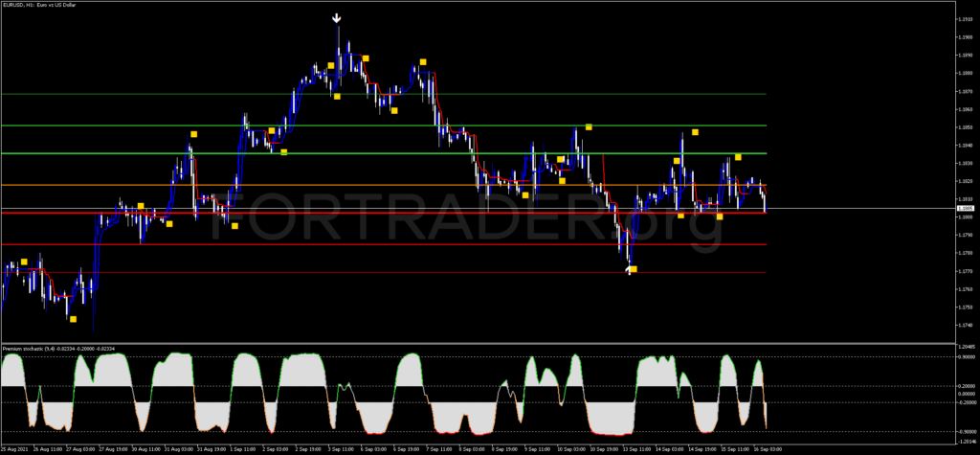Click the 3 Sep 11:00 time label

point(340,449)
